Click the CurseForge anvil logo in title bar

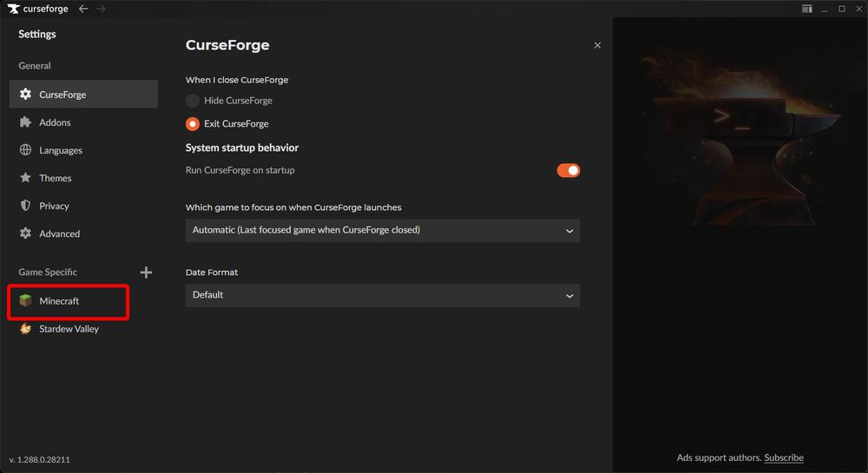(13, 9)
